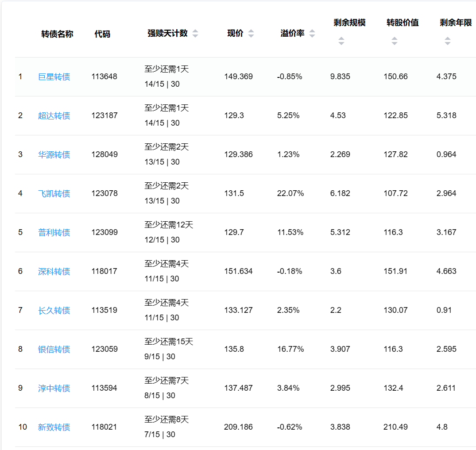Click the 代码 column header

102,34
